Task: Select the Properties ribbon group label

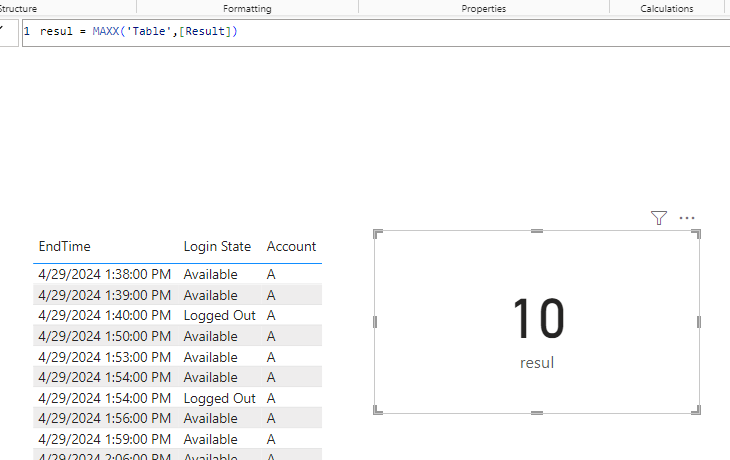Action: pos(484,8)
